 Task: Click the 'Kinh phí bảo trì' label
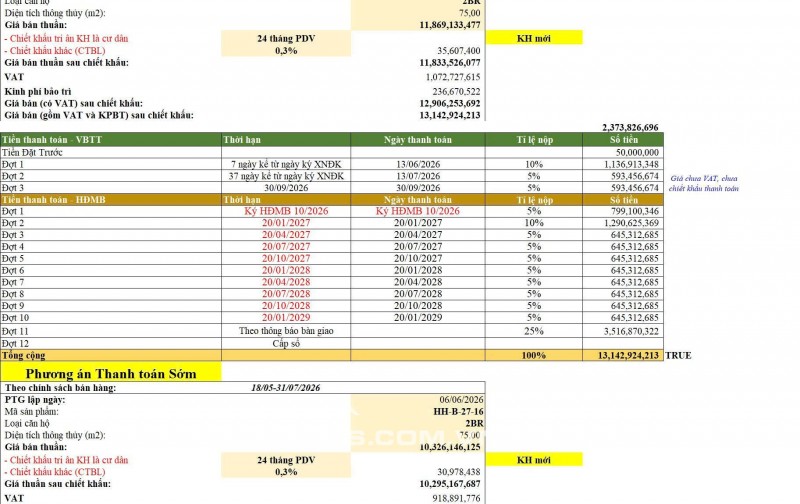coord(38,92)
